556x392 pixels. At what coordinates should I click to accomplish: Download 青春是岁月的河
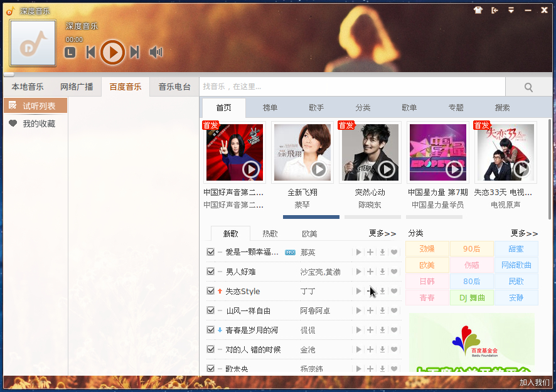point(382,330)
